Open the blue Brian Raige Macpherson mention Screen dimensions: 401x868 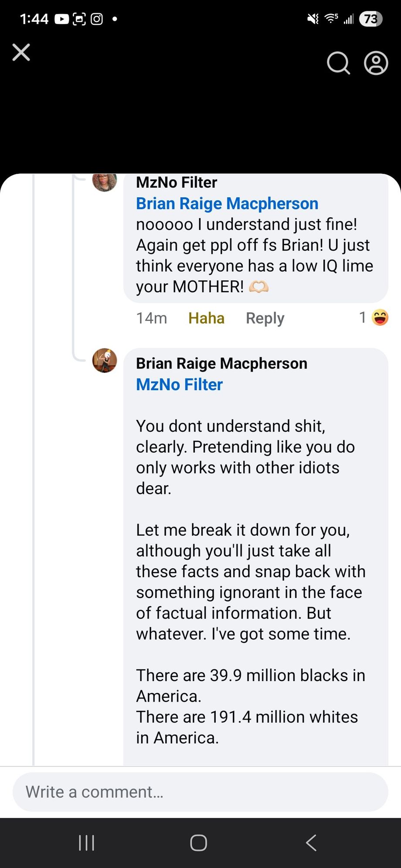click(227, 203)
